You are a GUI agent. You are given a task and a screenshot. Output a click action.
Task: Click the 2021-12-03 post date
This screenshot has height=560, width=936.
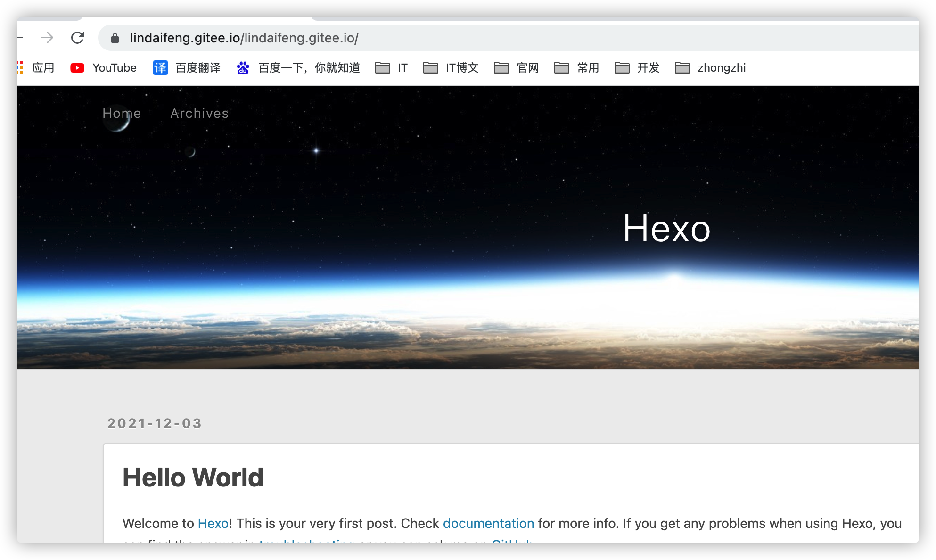click(x=155, y=423)
